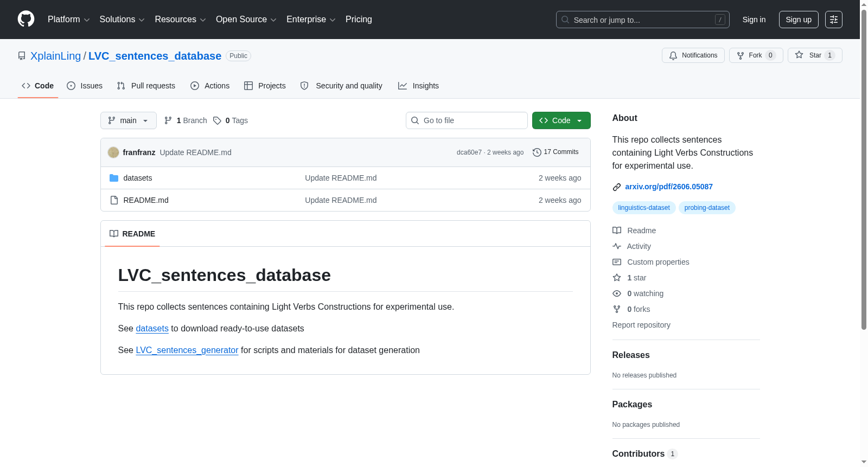Expand the Solutions menu
Screen dimensions: 868x467
point(122,20)
